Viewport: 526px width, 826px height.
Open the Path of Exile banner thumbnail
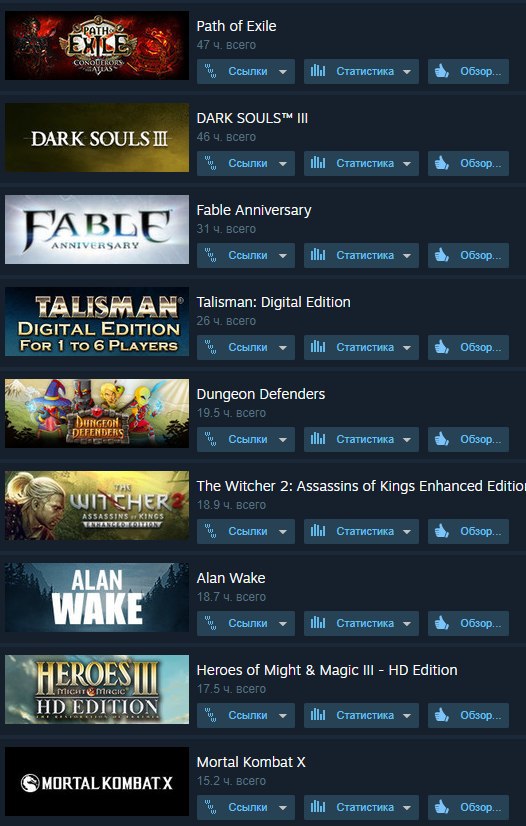(x=97, y=46)
